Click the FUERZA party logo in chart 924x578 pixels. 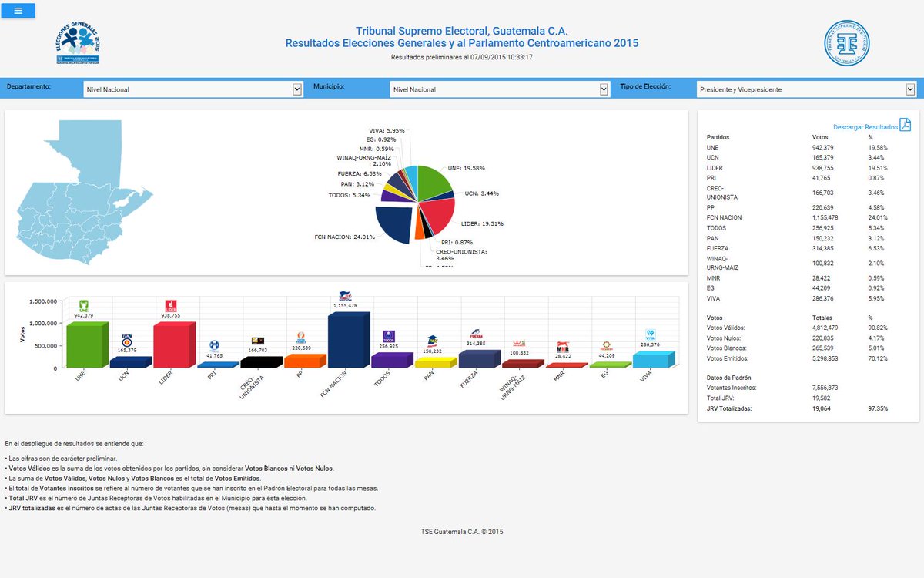point(476,335)
